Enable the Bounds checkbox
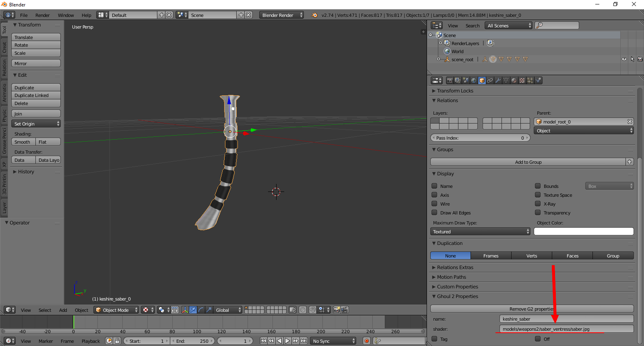Image resolution: width=644 pixels, height=346 pixels. point(538,186)
